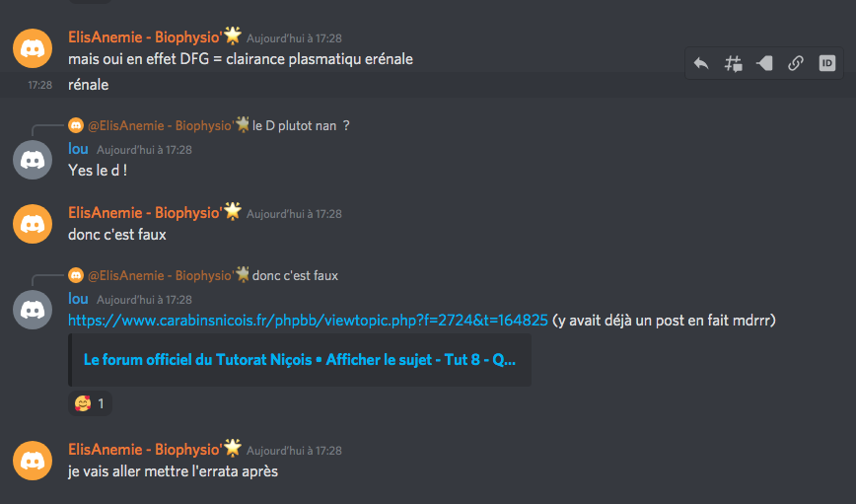Open orange avatar beside standalone 'donc c'est faux' message
Screen dimensions: 856x504
(x=33, y=224)
